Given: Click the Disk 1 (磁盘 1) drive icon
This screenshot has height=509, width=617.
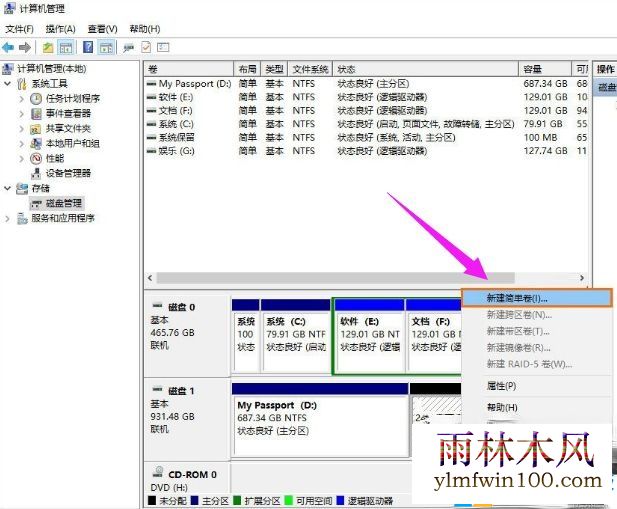Looking at the screenshot, I should click(x=157, y=389).
